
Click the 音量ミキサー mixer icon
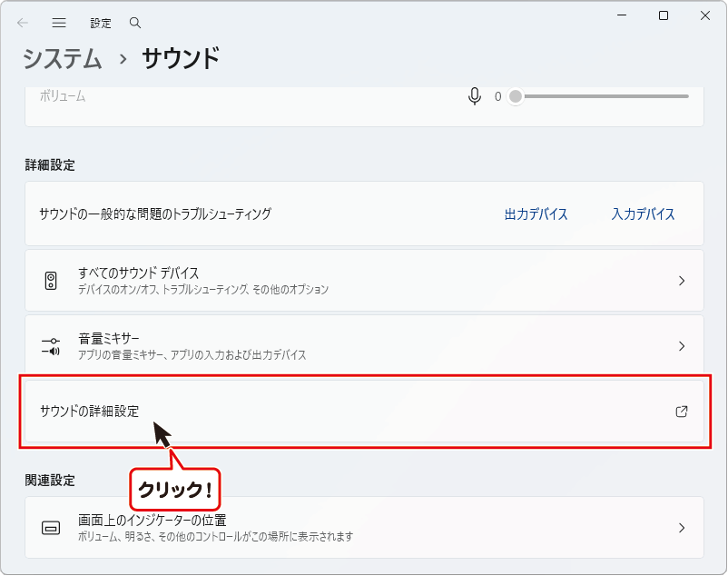51,346
